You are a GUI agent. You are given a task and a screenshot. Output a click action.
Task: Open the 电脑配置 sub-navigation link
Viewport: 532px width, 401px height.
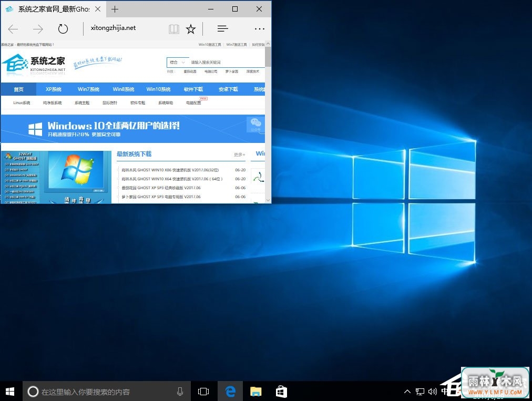pos(193,103)
